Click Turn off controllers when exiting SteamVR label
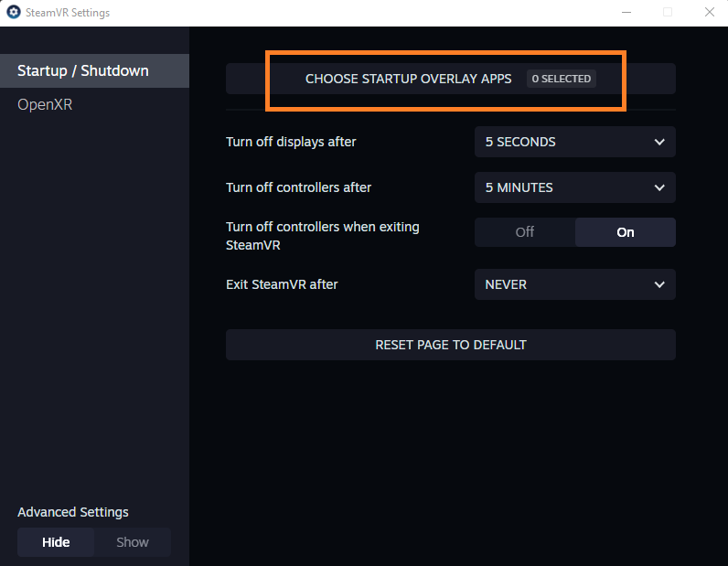The width and height of the screenshot is (728, 566). tap(323, 236)
